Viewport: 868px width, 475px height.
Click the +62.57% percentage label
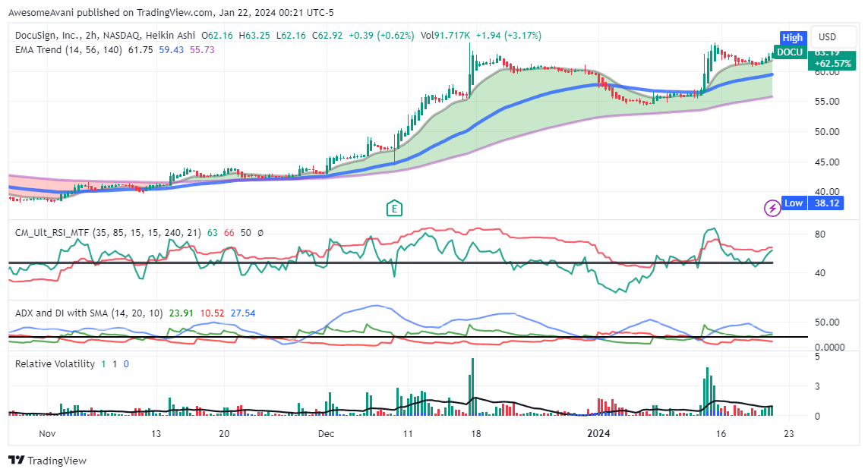point(834,64)
